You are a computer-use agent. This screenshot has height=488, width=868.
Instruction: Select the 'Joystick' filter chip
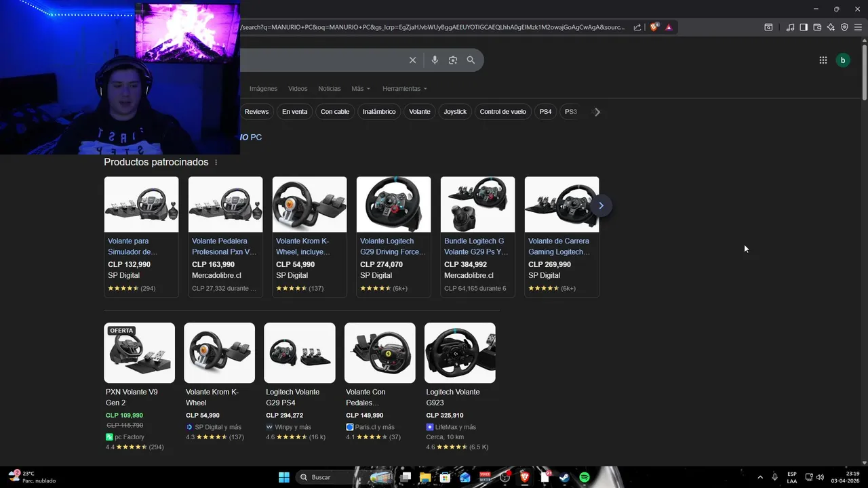coord(455,112)
